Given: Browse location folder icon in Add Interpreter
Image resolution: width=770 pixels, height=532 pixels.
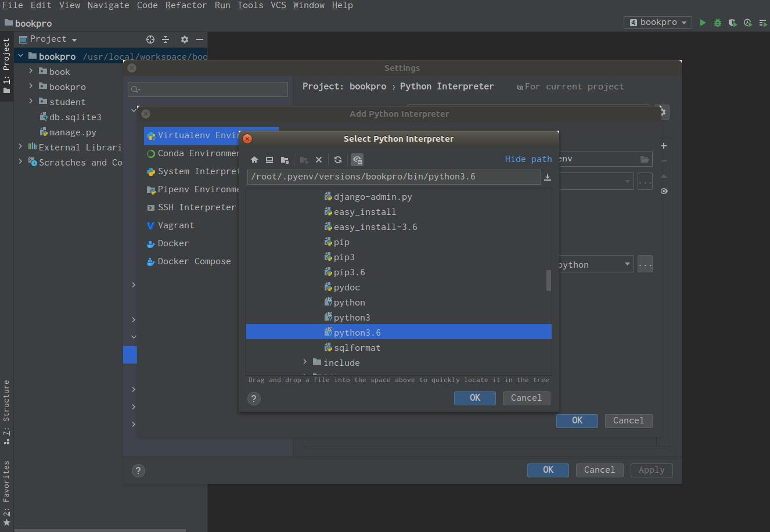Looking at the screenshot, I should pyautogui.click(x=645, y=159).
